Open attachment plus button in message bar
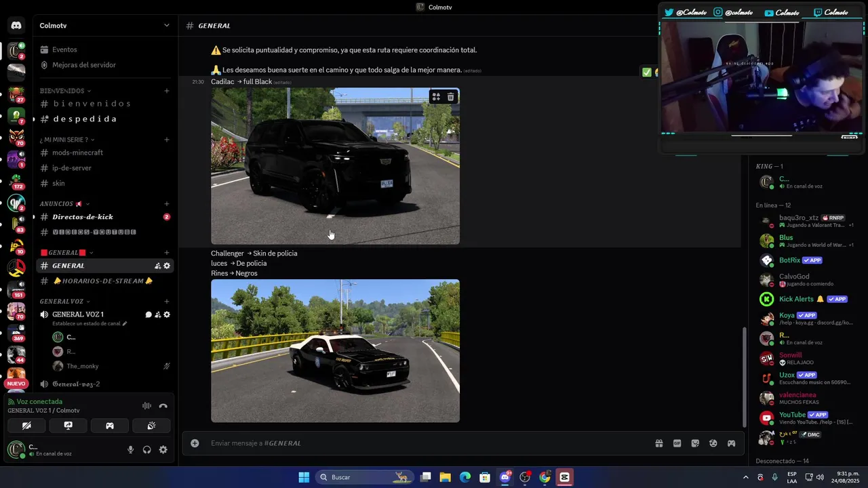This screenshot has height=488, width=868. tap(195, 443)
